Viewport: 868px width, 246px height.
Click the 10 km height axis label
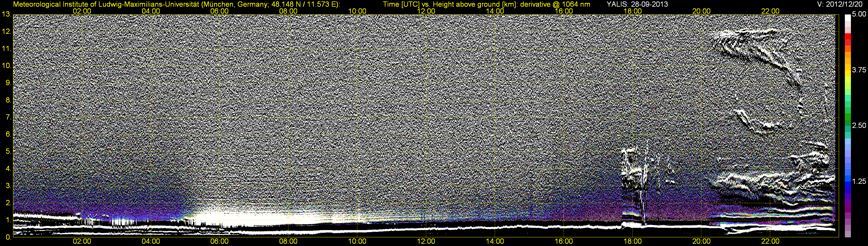pyautogui.click(x=6, y=66)
